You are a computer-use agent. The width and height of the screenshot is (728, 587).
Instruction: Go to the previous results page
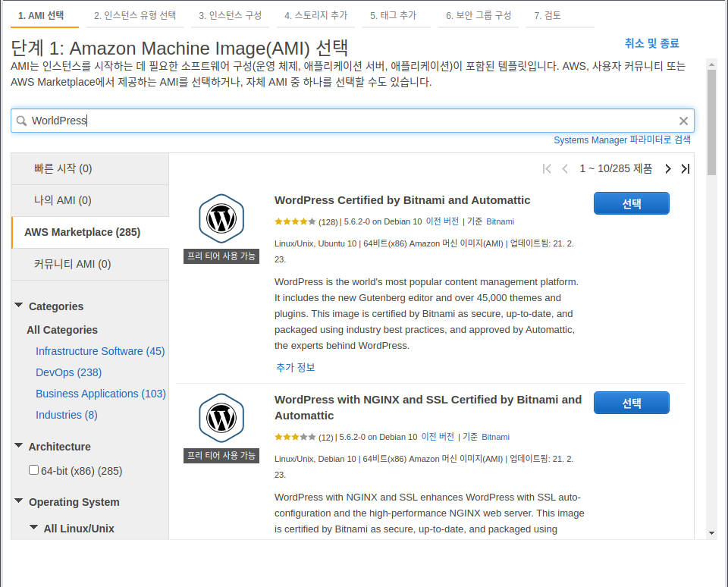coord(565,168)
